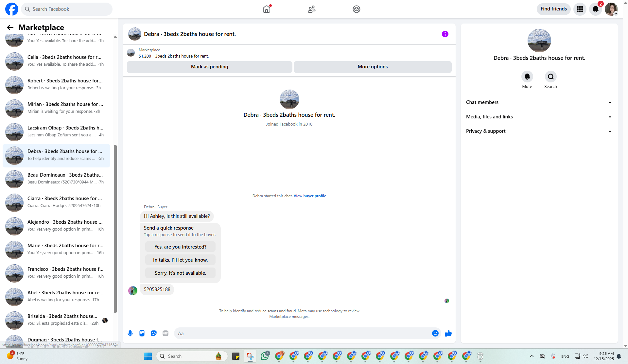The image size is (628, 364).
Task: Select the Debra conversation in the list
Action: point(56,155)
